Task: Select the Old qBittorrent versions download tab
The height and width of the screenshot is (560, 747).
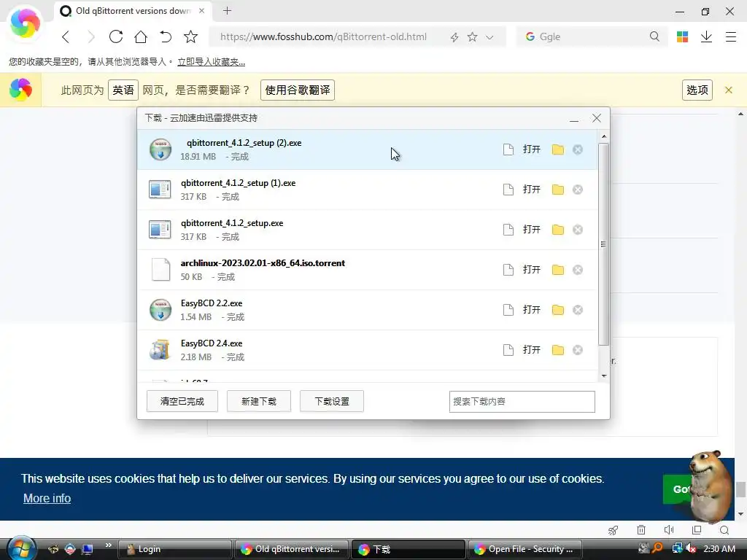Action: pyautogui.click(x=133, y=10)
